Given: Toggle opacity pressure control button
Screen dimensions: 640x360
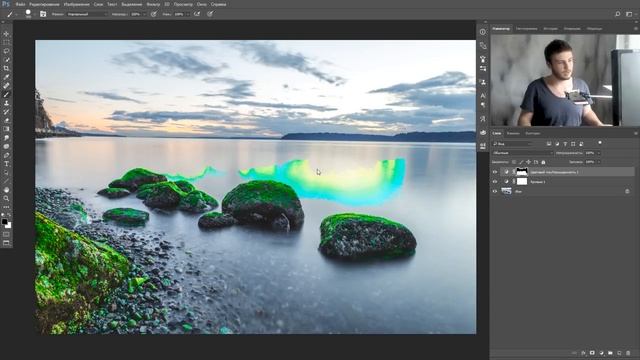Looking at the screenshot, I should coord(153,14).
